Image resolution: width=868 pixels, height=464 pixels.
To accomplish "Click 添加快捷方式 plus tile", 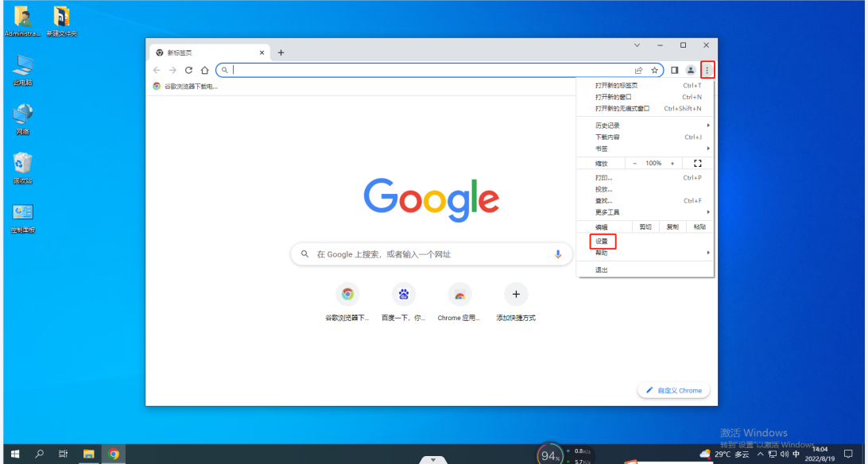I will click(x=516, y=301).
